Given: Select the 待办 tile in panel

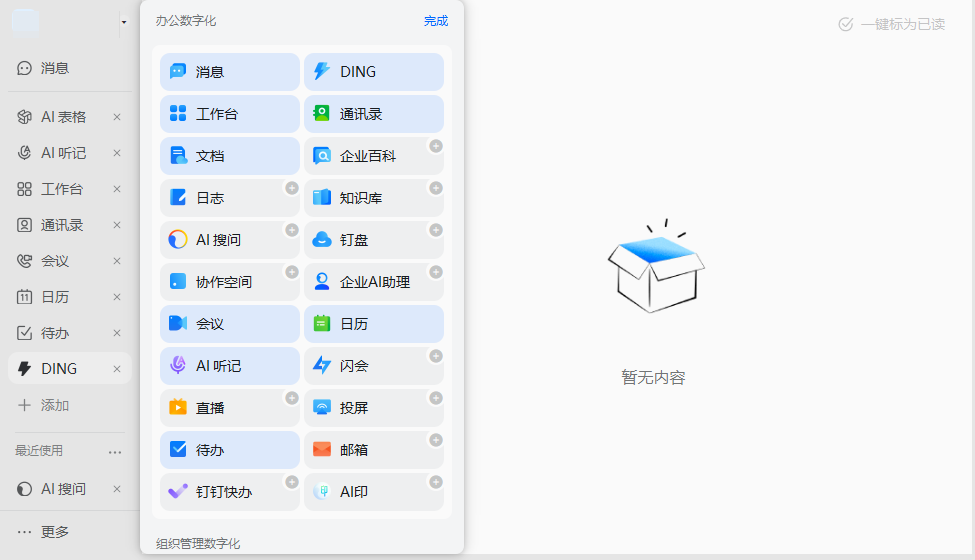Looking at the screenshot, I should tap(230, 450).
